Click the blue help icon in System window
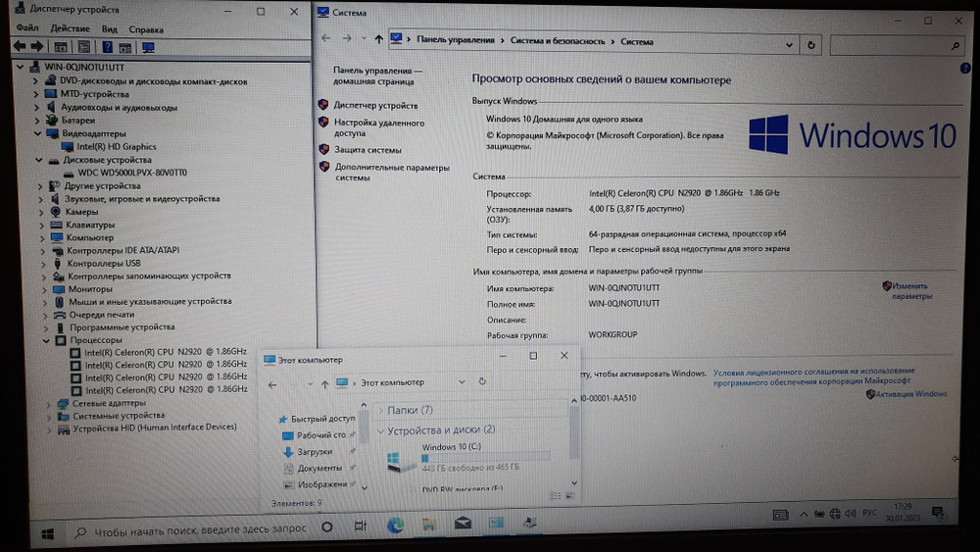Viewport: 980px width, 552px height. 965,68
